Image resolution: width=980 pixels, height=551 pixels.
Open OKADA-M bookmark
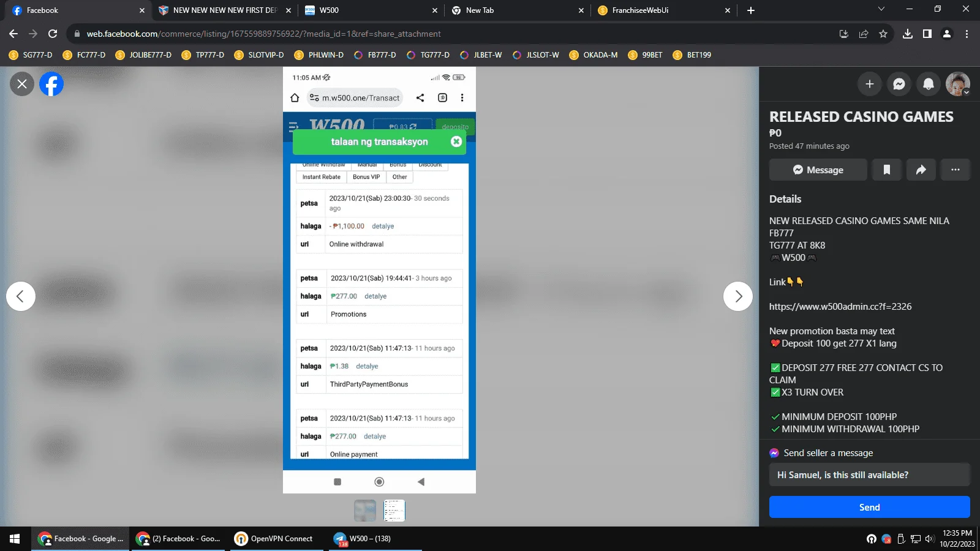click(594, 55)
